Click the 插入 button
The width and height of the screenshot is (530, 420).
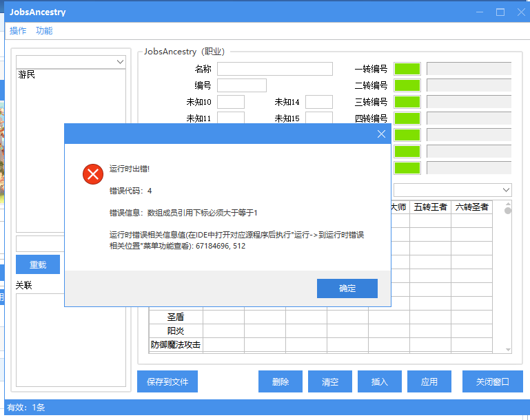pyautogui.click(x=380, y=381)
